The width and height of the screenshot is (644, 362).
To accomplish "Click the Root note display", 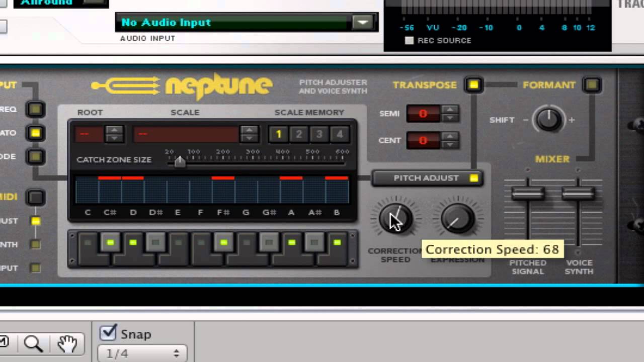I will pyautogui.click(x=89, y=134).
